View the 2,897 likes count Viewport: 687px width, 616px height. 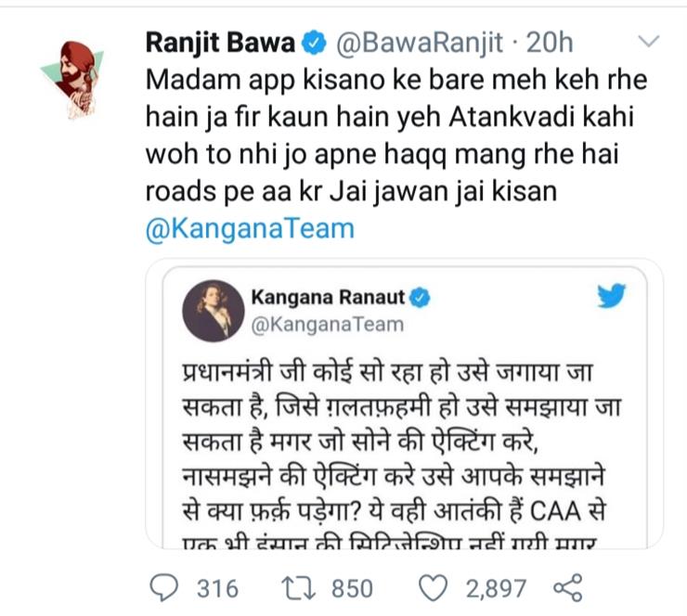point(496,589)
